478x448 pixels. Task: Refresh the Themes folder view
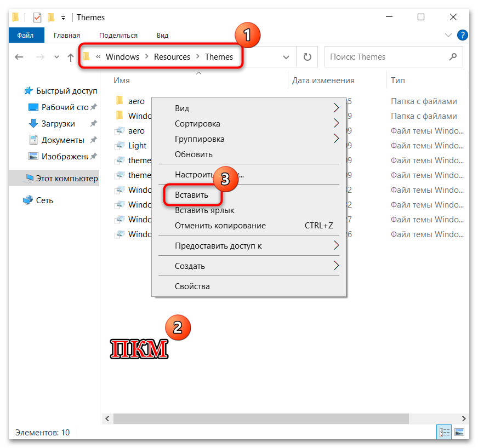click(x=308, y=57)
